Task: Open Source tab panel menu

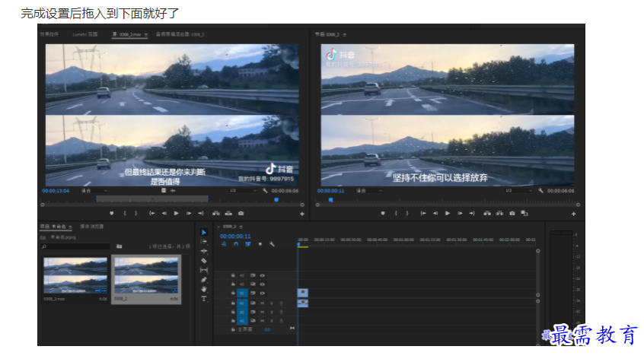Action: [x=146, y=35]
